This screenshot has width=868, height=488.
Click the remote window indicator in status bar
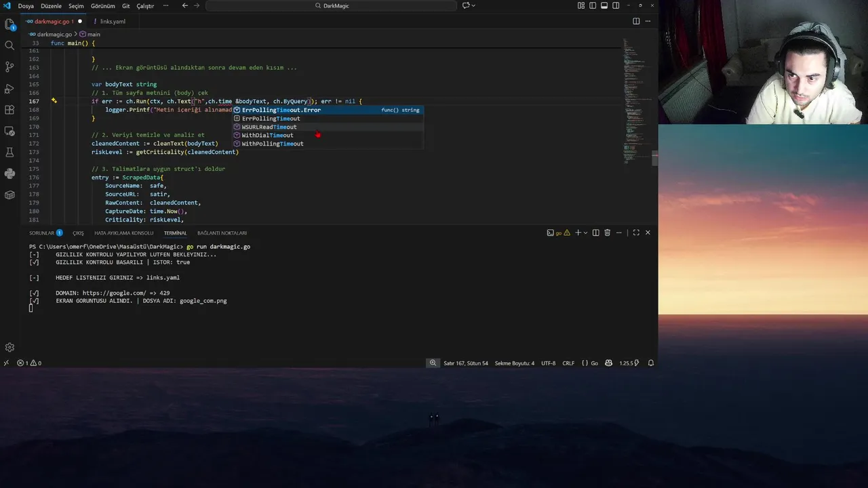[6, 363]
